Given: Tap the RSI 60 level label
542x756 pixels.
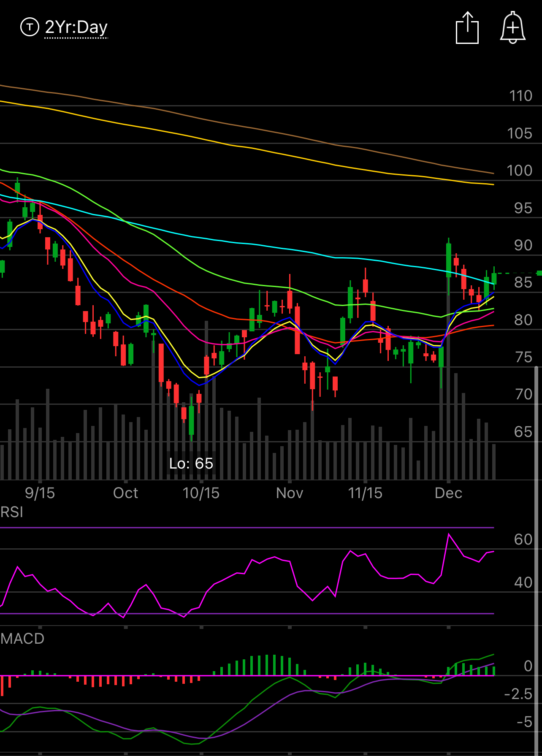Looking at the screenshot, I should 523,539.
